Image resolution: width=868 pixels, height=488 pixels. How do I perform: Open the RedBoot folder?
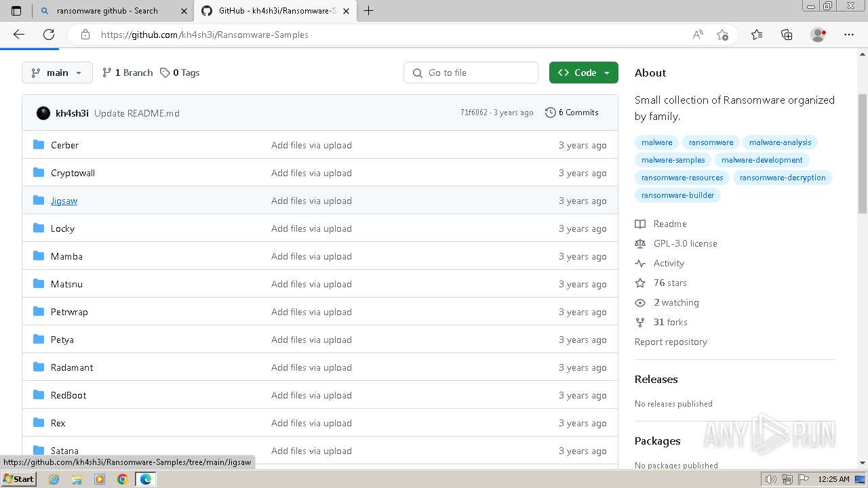pyautogui.click(x=68, y=395)
